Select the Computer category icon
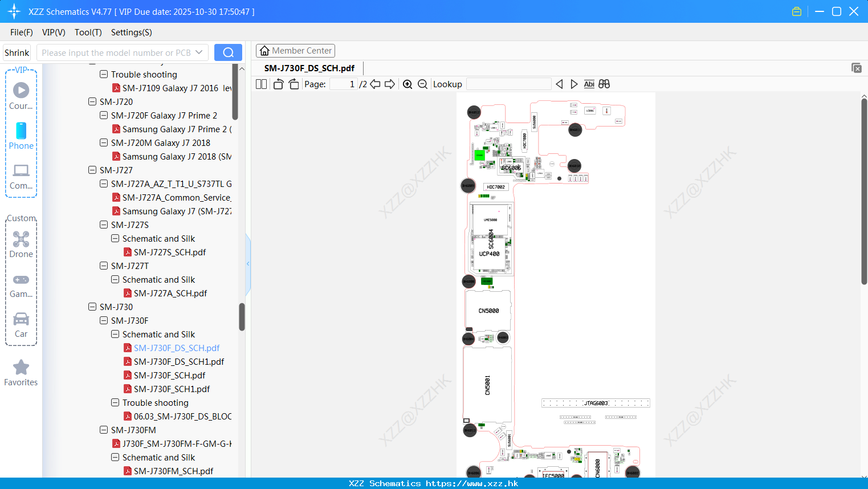 pos(21,176)
